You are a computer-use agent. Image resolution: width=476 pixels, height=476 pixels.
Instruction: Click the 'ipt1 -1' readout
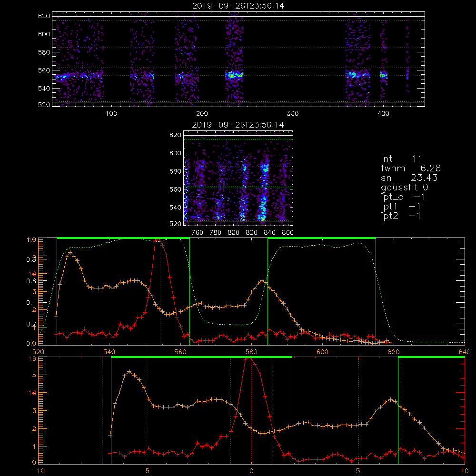401,207
